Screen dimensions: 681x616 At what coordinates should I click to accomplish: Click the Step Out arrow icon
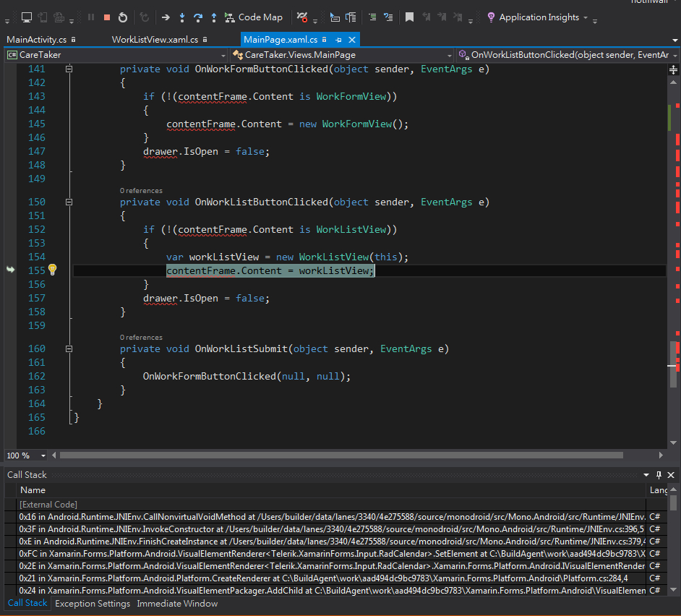click(214, 17)
